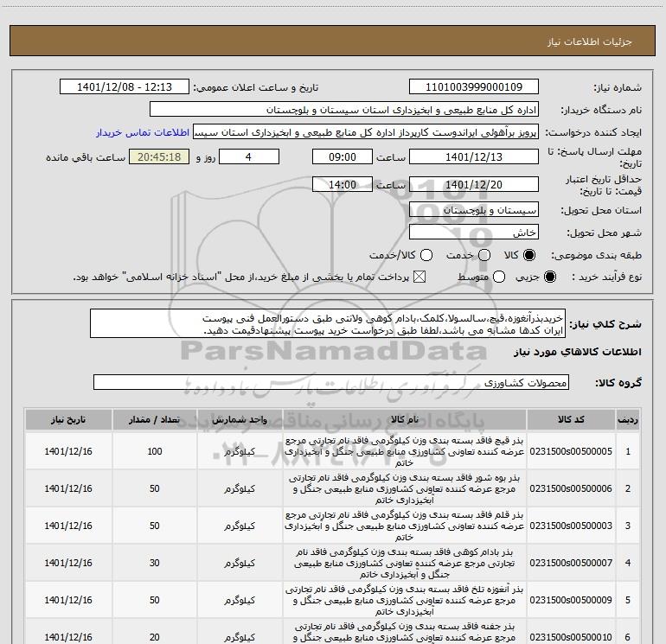Click the need date 1401/12/16 in row 1
666x644 pixels.
pos(68,451)
